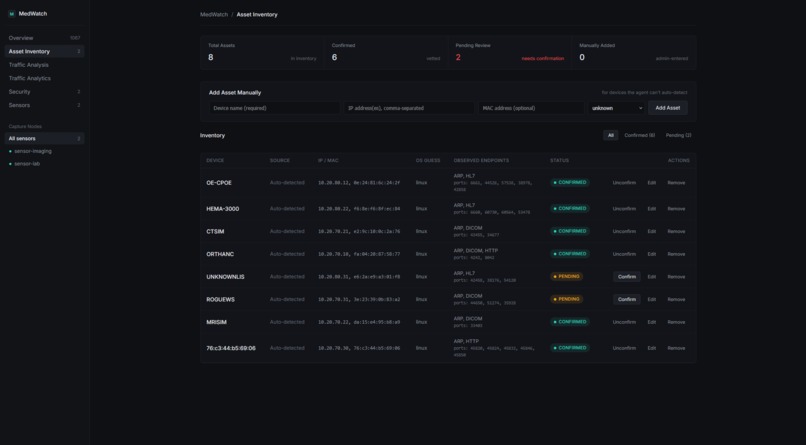The height and width of the screenshot is (445, 806).
Task: Edit the UNKNOWNLIS asset
Action: click(x=652, y=276)
